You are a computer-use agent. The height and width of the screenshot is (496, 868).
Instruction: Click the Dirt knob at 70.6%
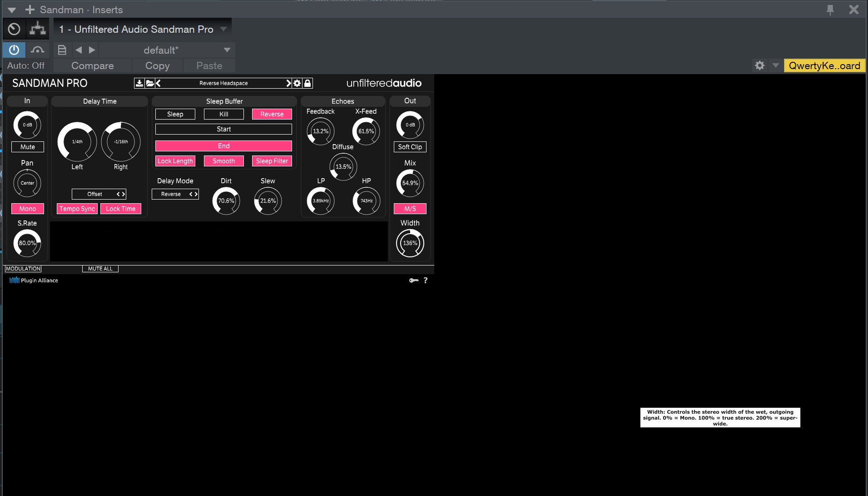[x=226, y=201]
